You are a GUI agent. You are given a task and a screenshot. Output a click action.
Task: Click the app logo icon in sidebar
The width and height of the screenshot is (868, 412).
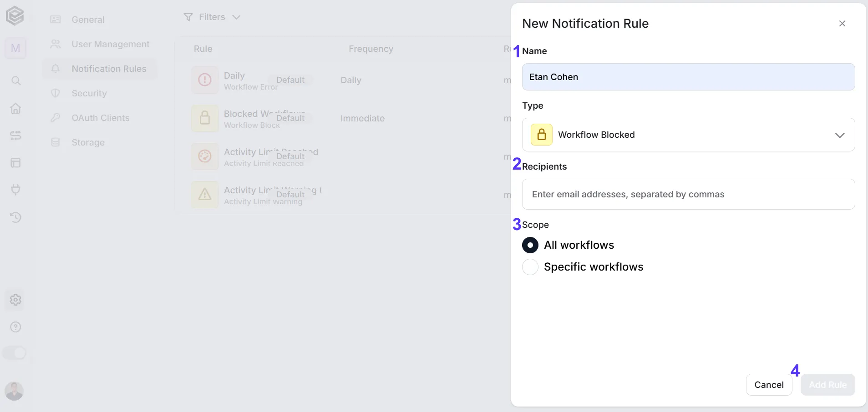coord(15,16)
